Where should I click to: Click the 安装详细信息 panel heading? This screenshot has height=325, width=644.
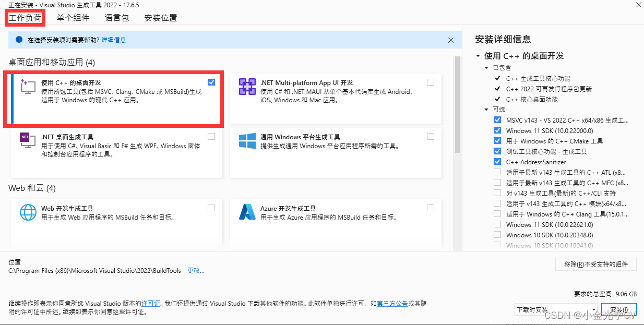[503, 39]
